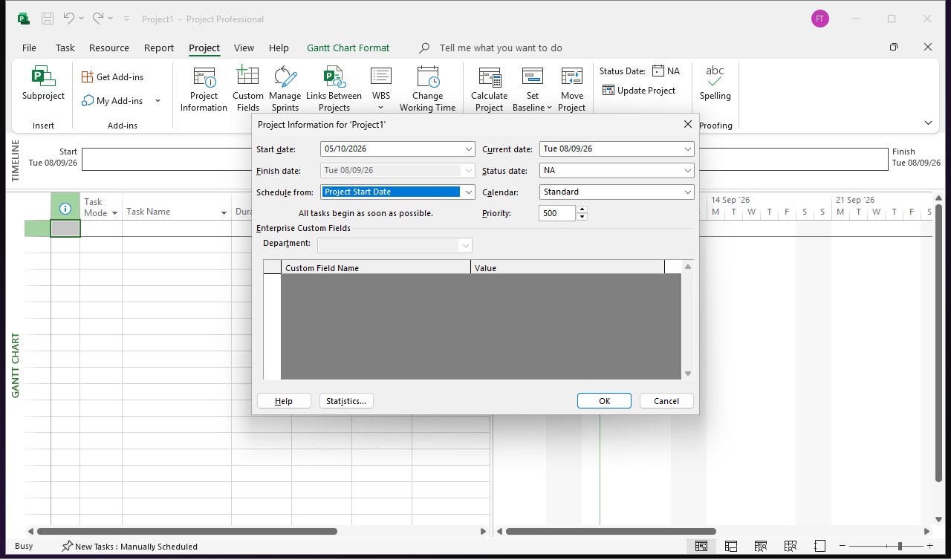Viewport: 951px width, 560px height.
Task: Decrease Priority with the down spinner
Action: click(582, 217)
